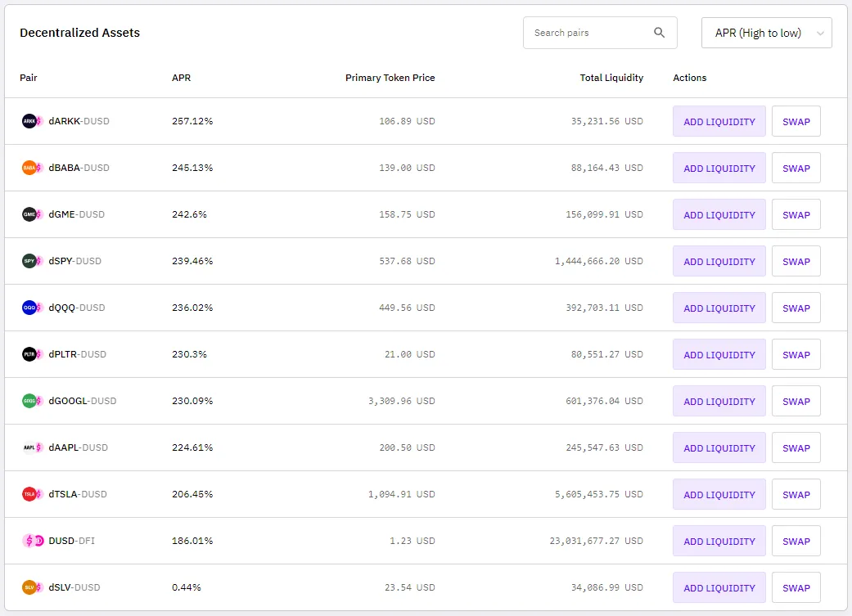Add liquidity to dBABA-DUSD pair
The width and height of the screenshot is (852, 616).
click(x=719, y=169)
